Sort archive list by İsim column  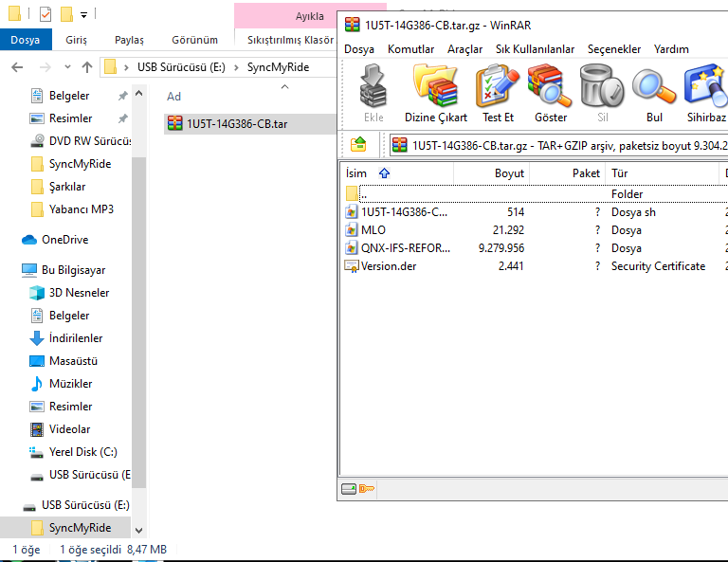(x=397, y=173)
